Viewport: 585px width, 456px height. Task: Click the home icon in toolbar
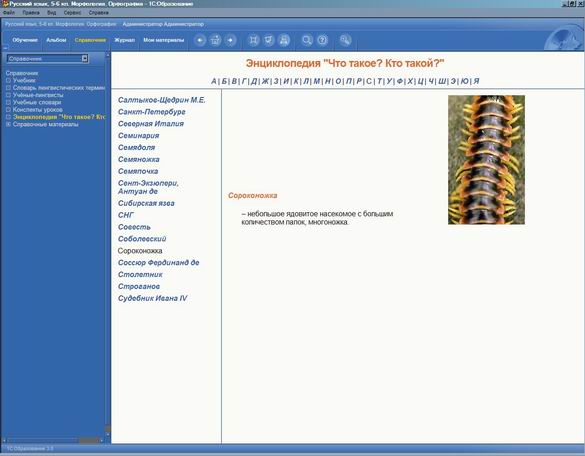tap(215, 40)
